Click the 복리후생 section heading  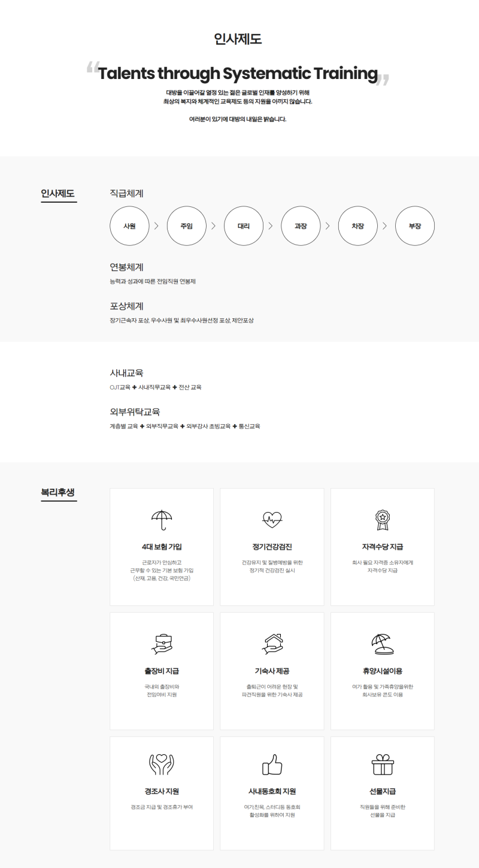[x=58, y=492]
